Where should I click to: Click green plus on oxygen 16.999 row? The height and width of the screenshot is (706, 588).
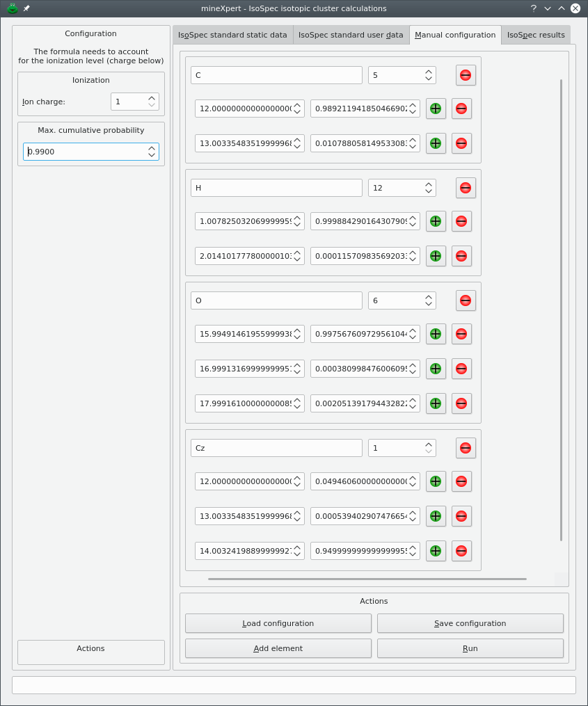coord(436,369)
